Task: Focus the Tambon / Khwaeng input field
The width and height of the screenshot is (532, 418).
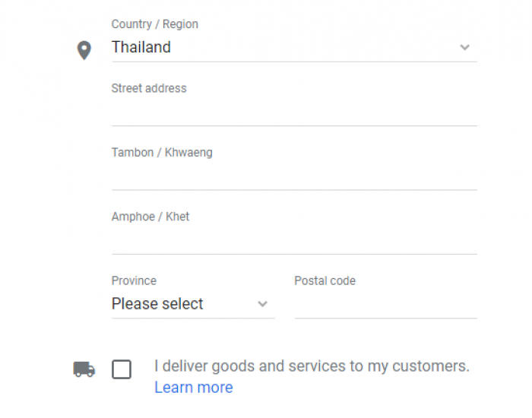Action: tap(295, 176)
